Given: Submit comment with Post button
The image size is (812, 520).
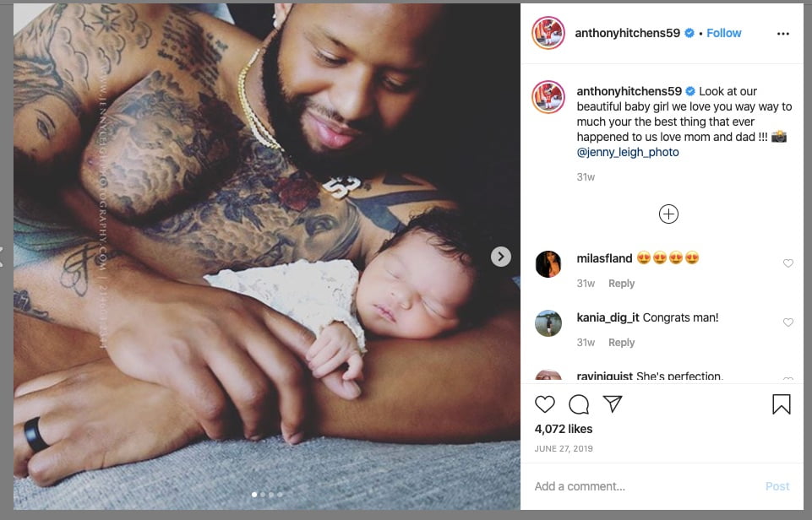Looking at the screenshot, I should 777,486.
